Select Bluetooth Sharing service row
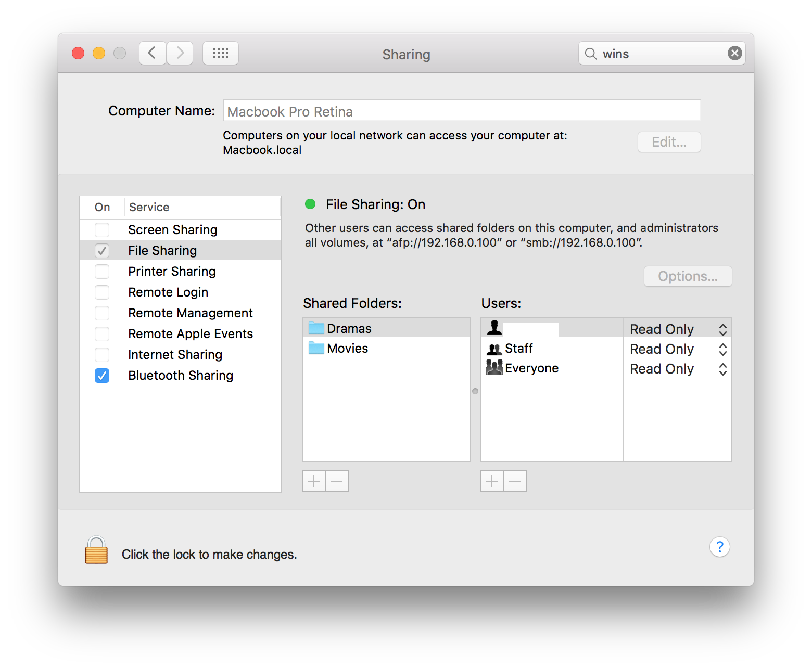 tap(181, 376)
